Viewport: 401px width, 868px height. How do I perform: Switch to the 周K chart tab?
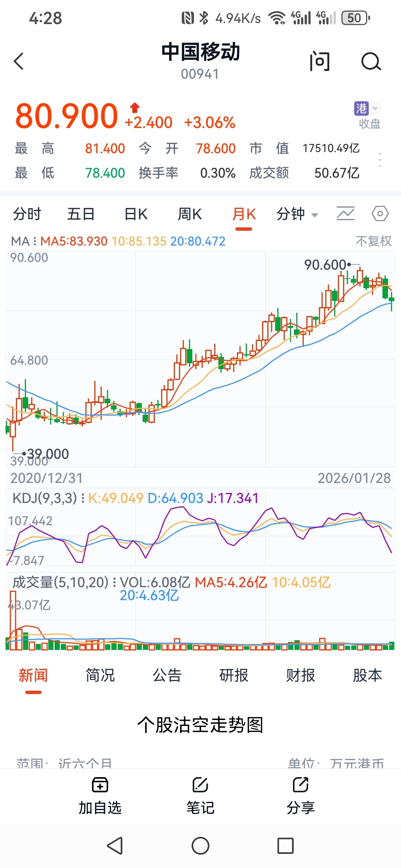190,214
